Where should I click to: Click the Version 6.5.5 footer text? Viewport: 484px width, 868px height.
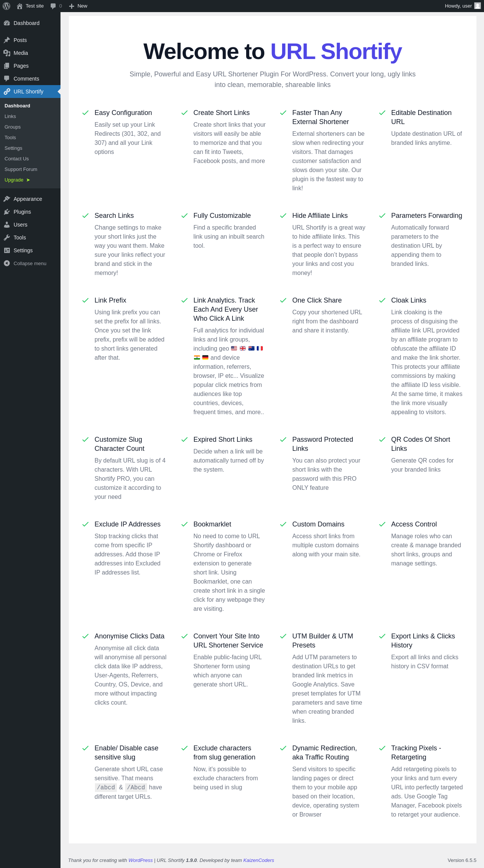click(462, 860)
